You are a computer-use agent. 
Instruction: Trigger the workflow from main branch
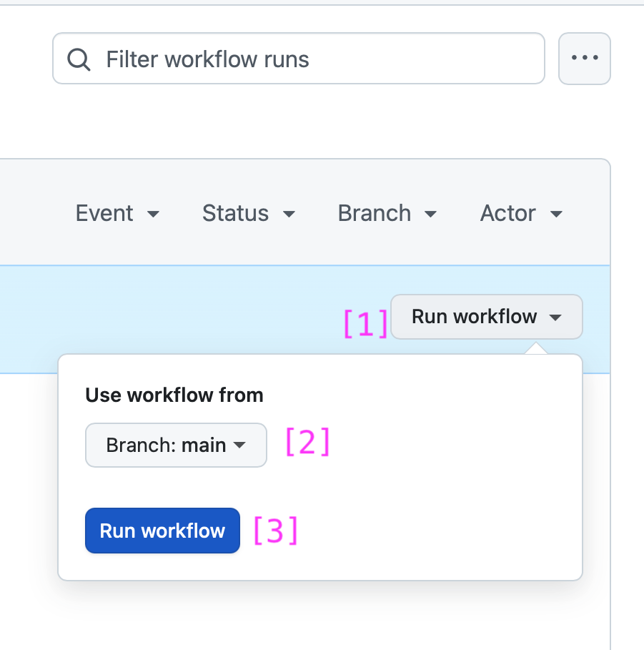[162, 531]
